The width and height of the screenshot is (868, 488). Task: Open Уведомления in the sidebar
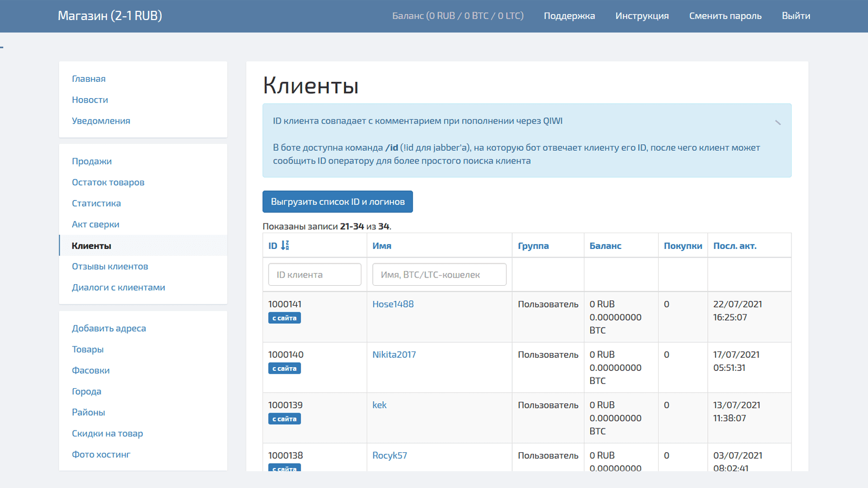click(x=101, y=121)
